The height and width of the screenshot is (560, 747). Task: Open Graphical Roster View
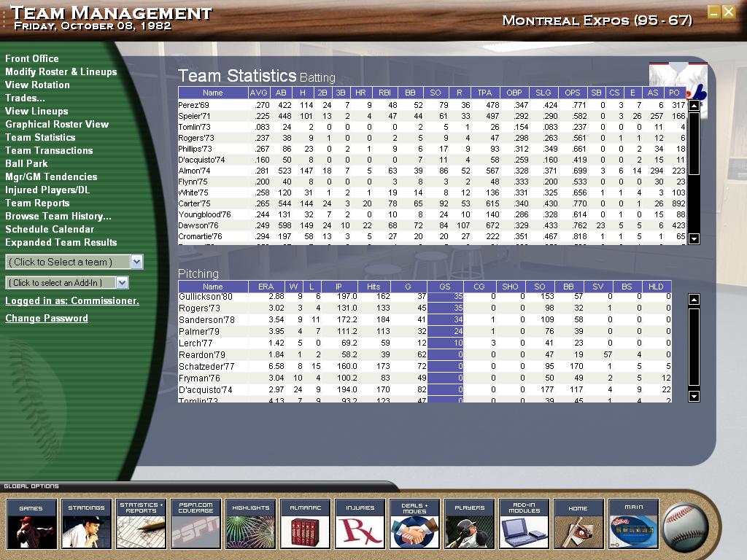(x=57, y=124)
